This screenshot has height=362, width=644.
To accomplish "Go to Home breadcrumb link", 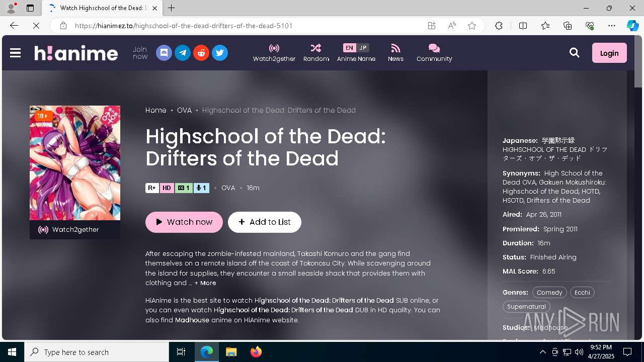I will [x=156, y=110].
